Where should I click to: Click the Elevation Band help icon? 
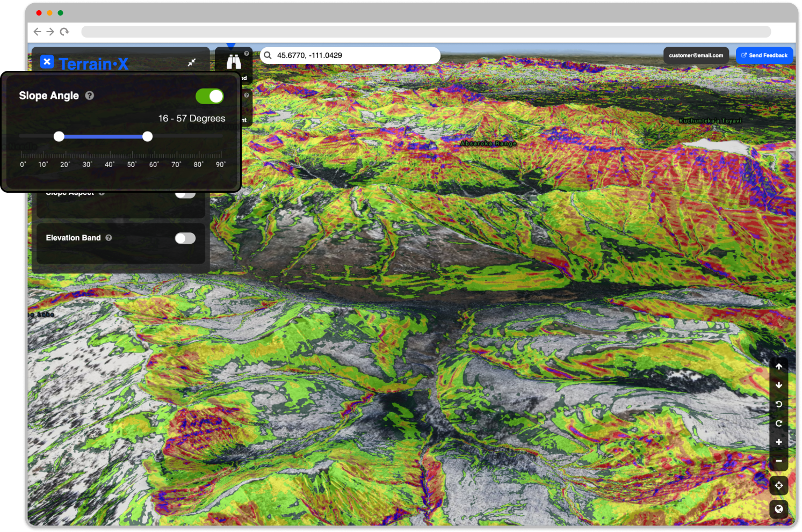109,238
